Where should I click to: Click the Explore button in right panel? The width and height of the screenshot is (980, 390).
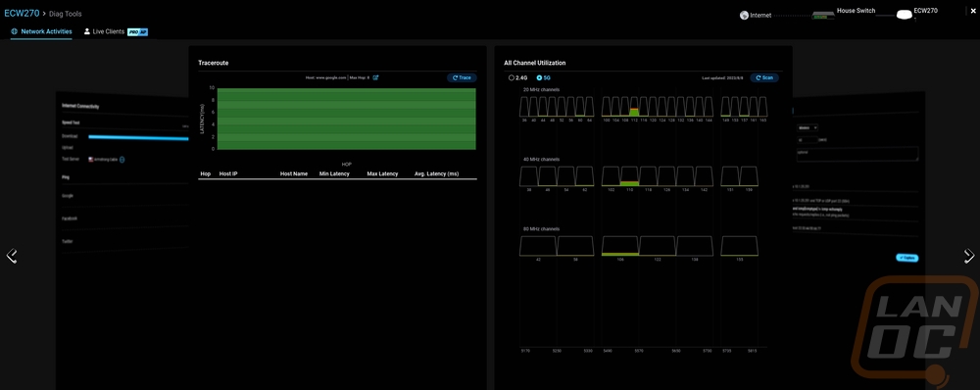click(x=906, y=258)
